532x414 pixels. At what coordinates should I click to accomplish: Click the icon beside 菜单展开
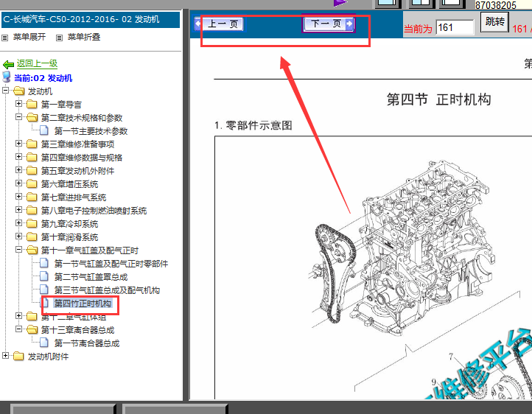4,38
